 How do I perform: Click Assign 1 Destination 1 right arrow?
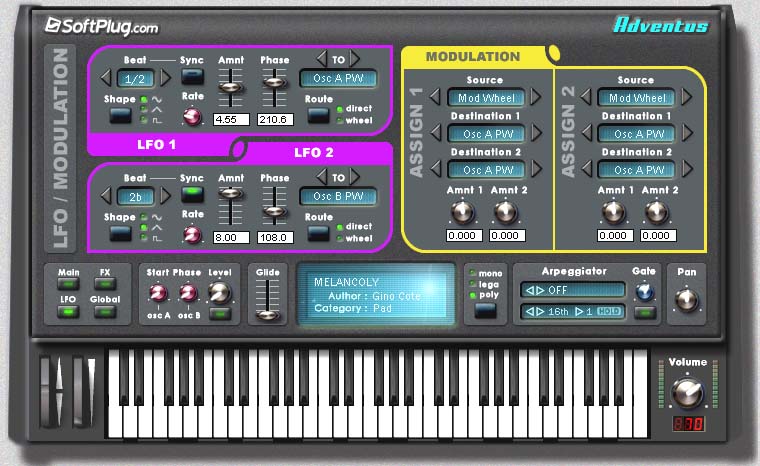pos(537,132)
